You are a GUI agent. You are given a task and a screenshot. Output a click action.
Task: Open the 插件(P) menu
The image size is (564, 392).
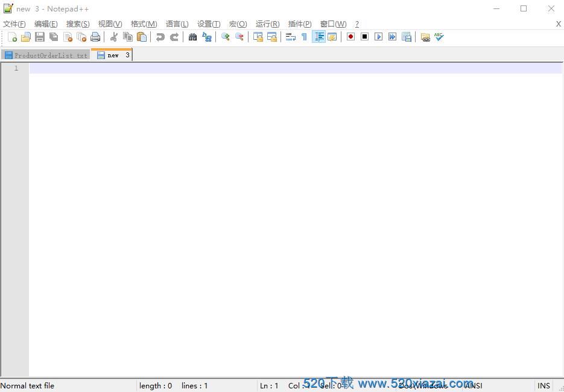pos(300,24)
